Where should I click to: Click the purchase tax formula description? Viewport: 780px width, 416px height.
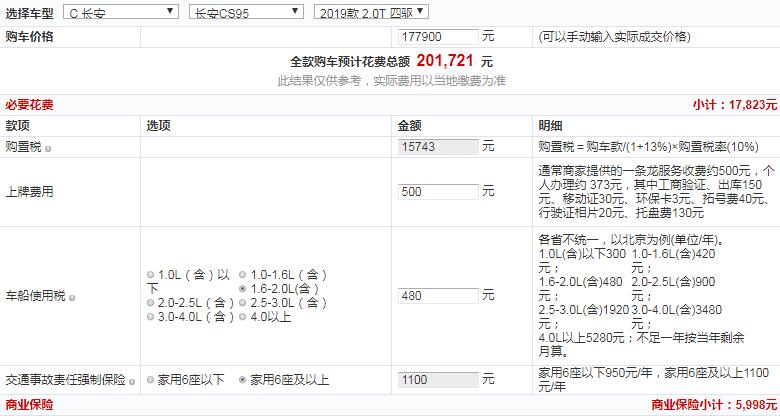tap(648, 147)
